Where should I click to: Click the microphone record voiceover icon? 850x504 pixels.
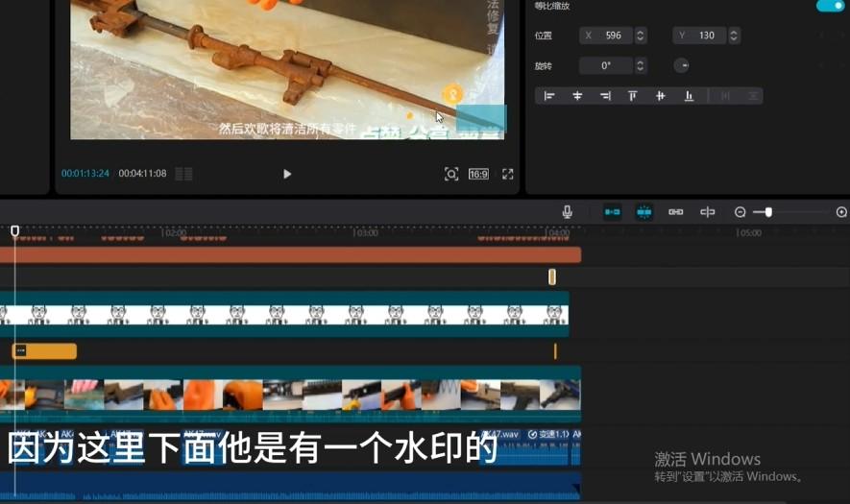click(568, 212)
